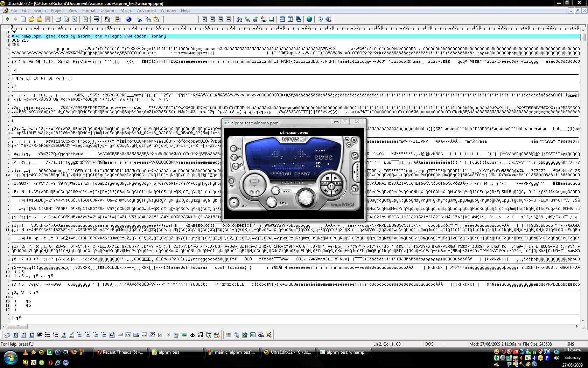588x368 pixels.
Task: Switch to Recent Threads taskbar button
Action: [120, 352]
